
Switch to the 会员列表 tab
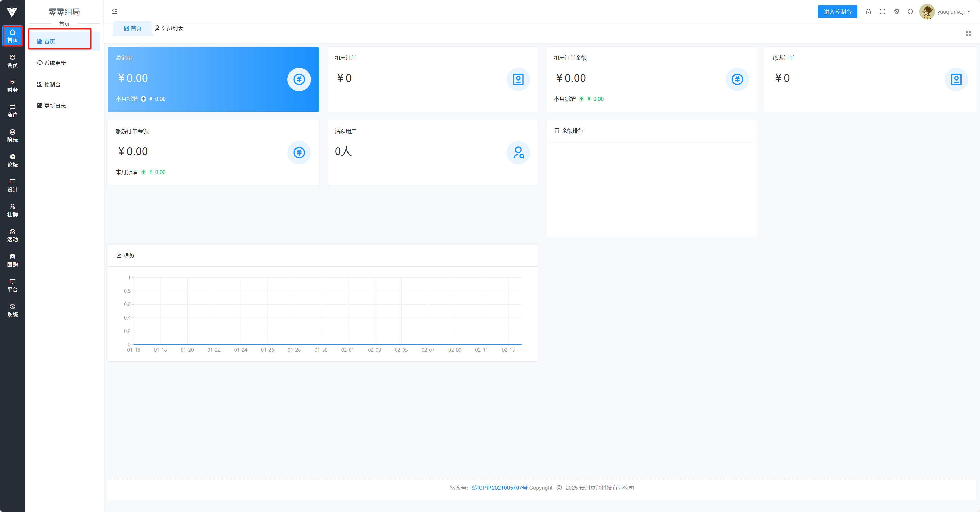(x=169, y=28)
